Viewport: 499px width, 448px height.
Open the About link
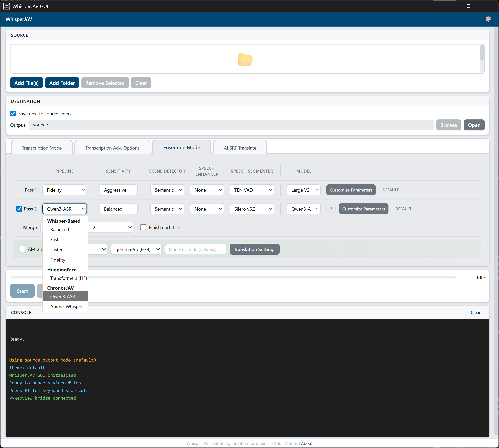(307, 443)
